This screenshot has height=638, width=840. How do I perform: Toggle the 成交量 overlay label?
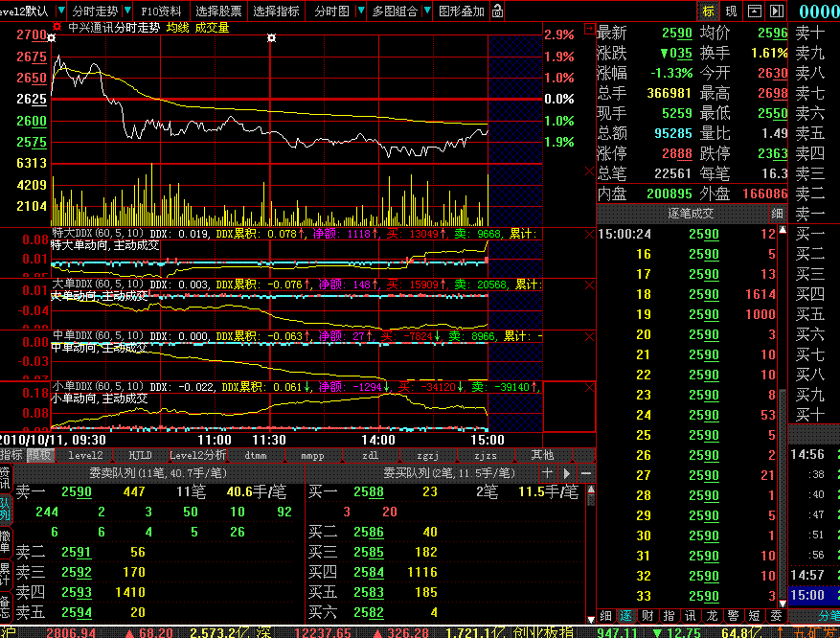(x=212, y=28)
